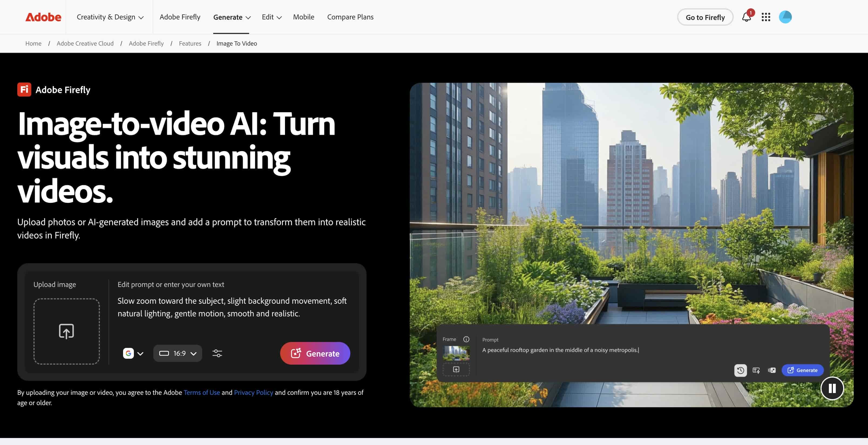868x445 pixels.
Task: Pause the hero video
Action: (x=832, y=388)
